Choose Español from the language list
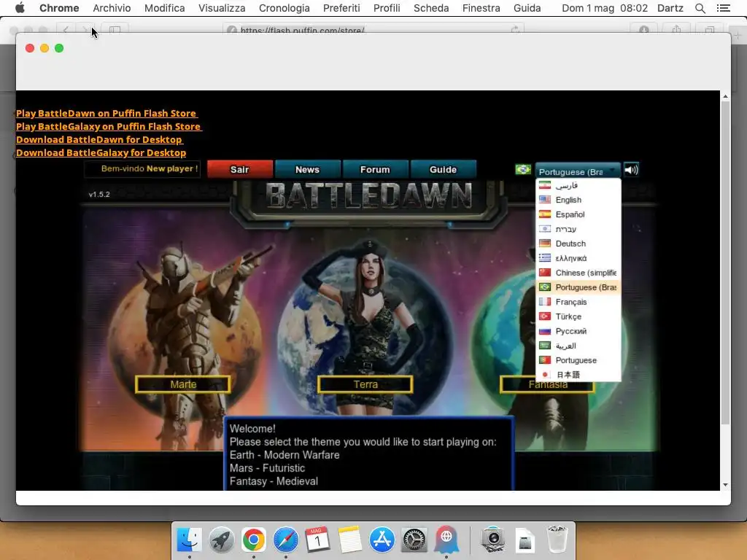The height and width of the screenshot is (560, 747). tap(578, 214)
